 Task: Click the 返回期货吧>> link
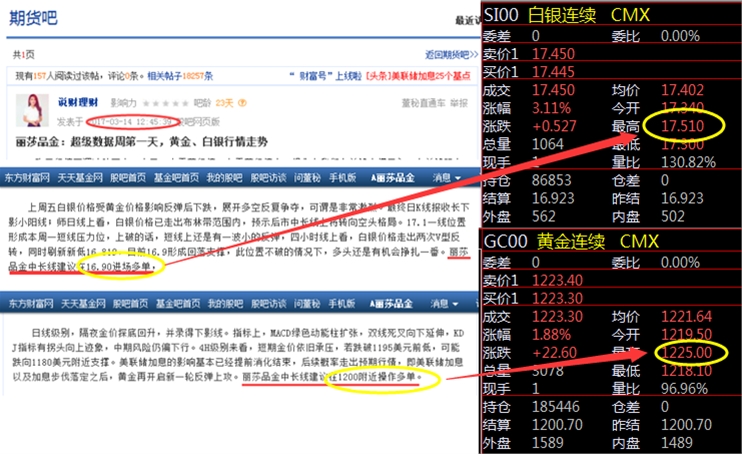click(x=451, y=55)
